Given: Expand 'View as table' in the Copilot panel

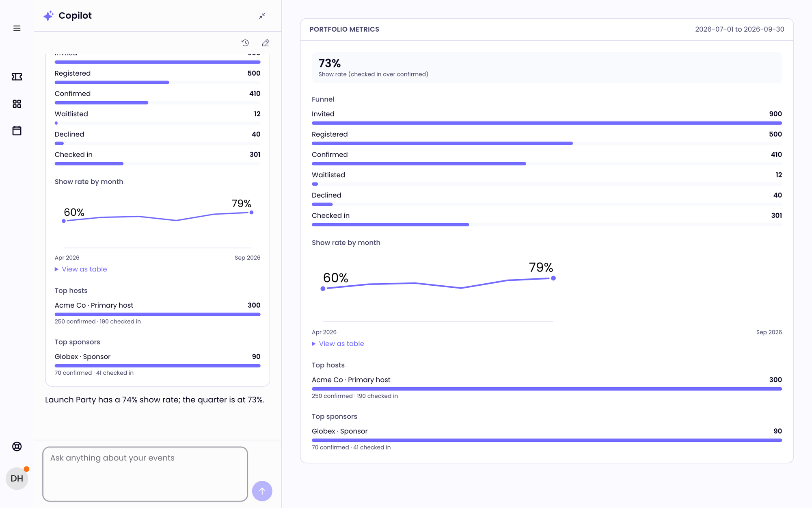Looking at the screenshot, I should pyautogui.click(x=81, y=269).
